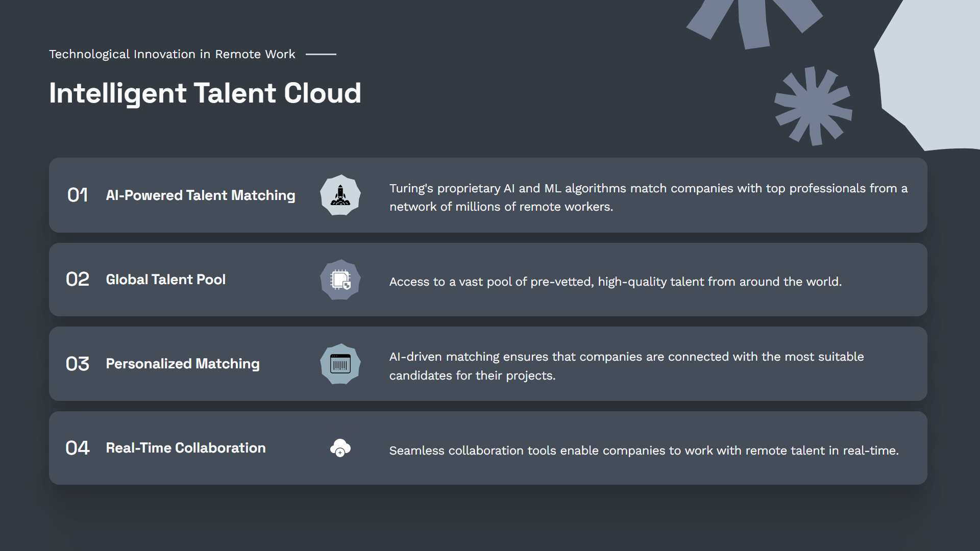Click the number 01 label
Viewport: 980px width, 551px height.
(78, 195)
